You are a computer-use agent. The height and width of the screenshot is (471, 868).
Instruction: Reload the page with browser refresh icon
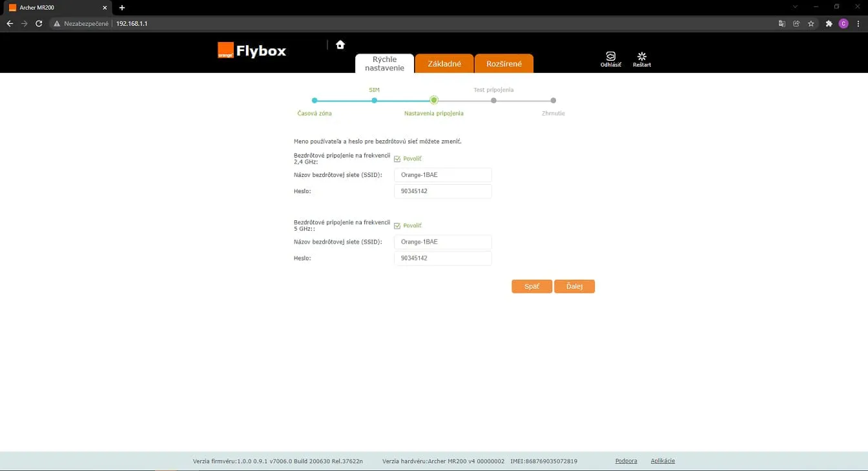coord(39,23)
